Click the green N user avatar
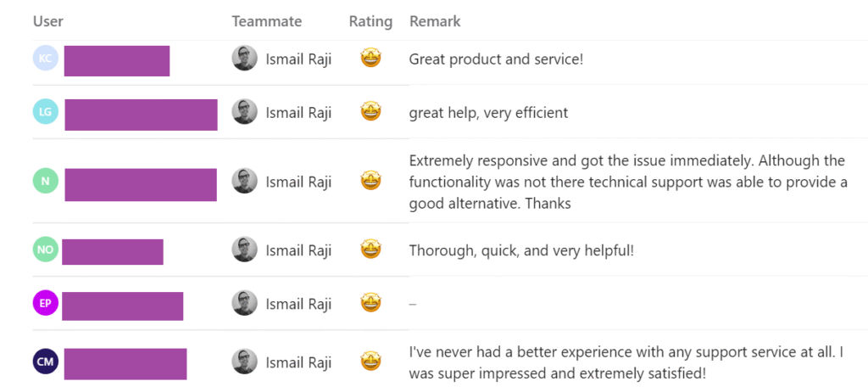 click(46, 181)
